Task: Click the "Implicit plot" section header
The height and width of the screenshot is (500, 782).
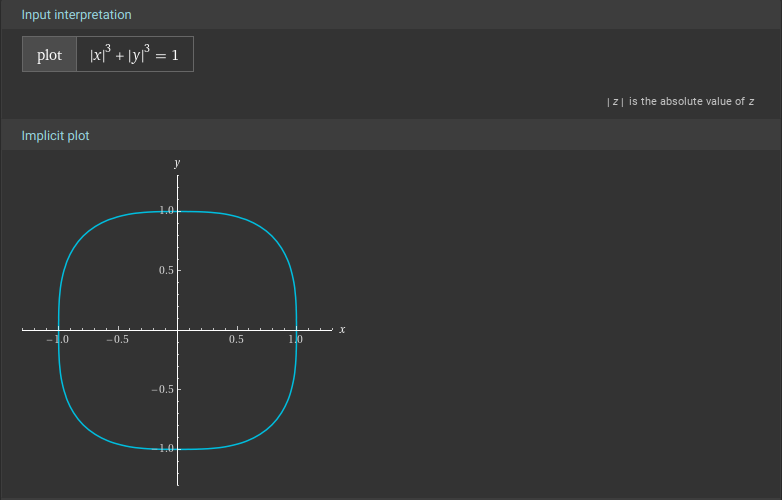Action: pyautogui.click(x=55, y=135)
